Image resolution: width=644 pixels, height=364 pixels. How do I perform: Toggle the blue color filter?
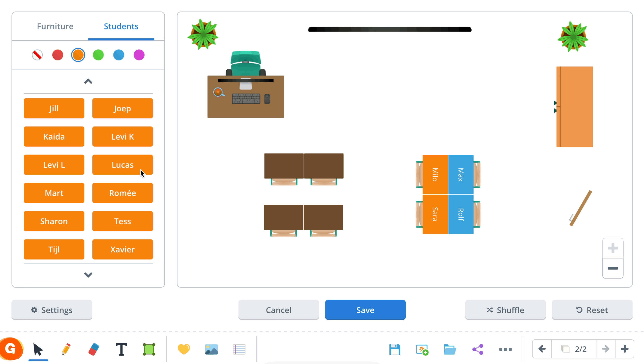tap(119, 55)
